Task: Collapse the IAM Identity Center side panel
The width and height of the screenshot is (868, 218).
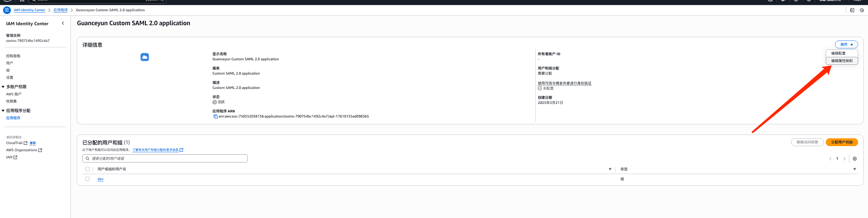Action: click(x=63, y=23)
